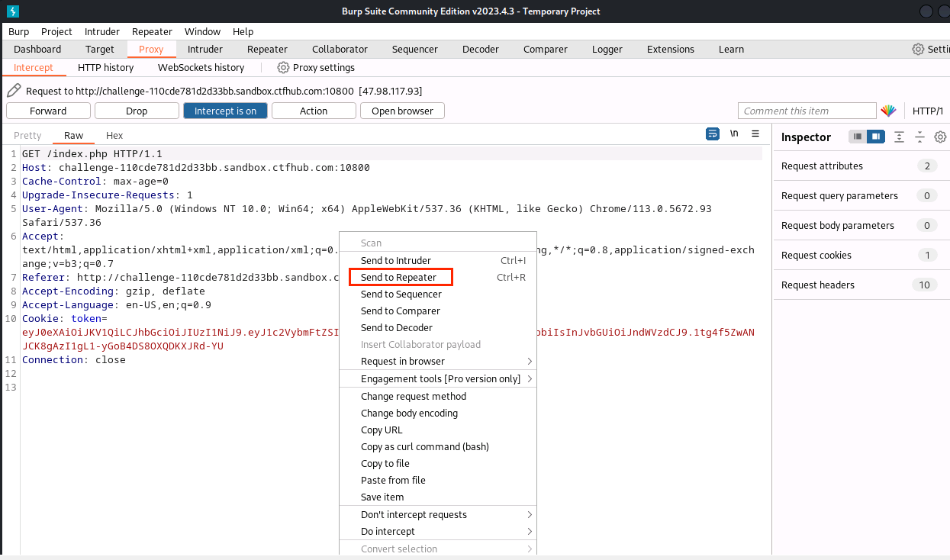Select the Intercept sub-tab
Viewport: 950px width, 560px height.
click(x=34, y=67)
